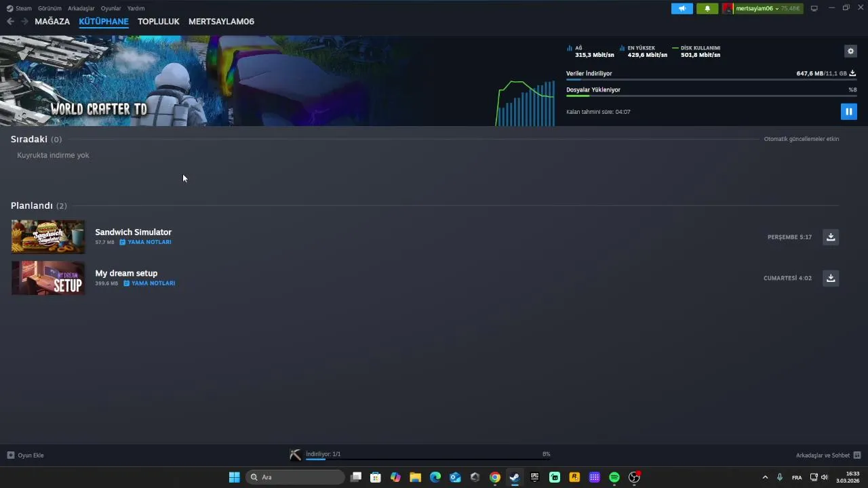This screenshot has height=488, width=868.
Task: Click the Kuyrukta indirme yok text
Action: coord(53,155)
